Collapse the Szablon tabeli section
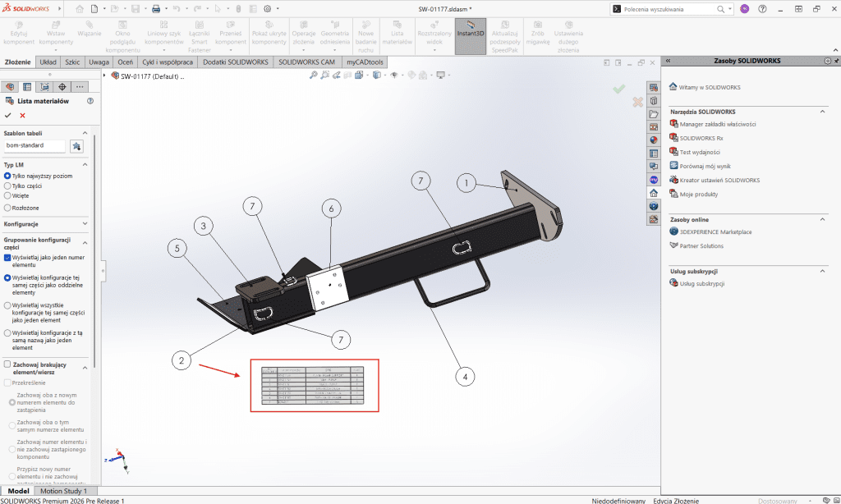Screen dimensions: 841x504 coord(85,133)
